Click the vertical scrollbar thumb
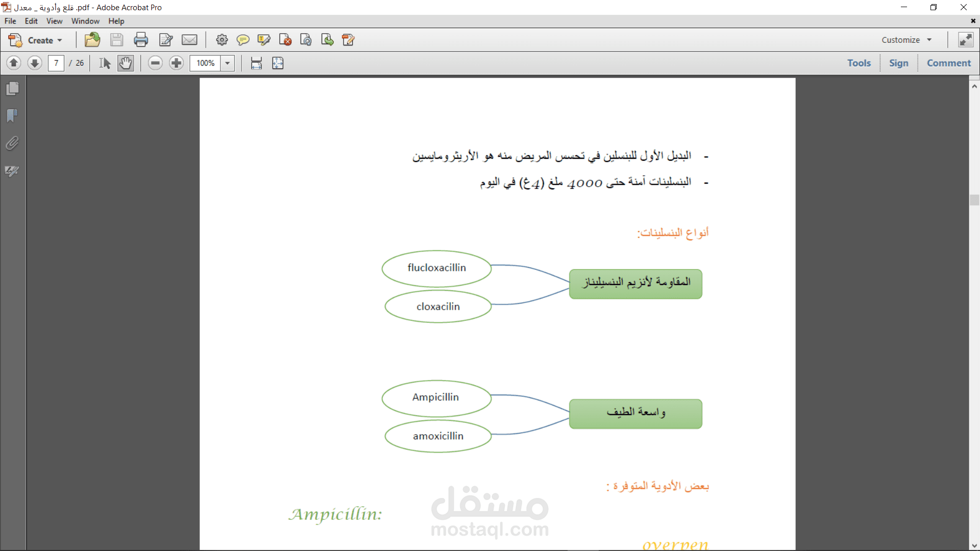Viewport: 980px width, 551px height. (x=974, y=199)
